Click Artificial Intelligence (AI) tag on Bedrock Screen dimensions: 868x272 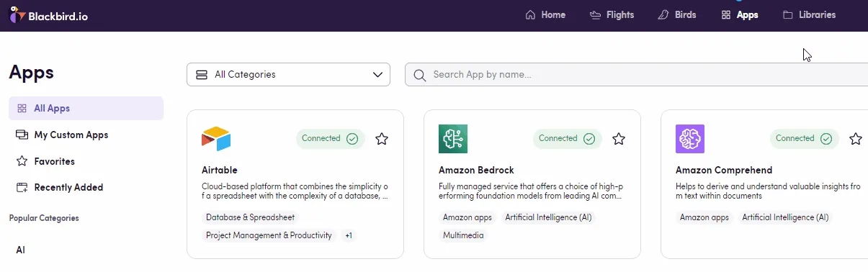548,217
